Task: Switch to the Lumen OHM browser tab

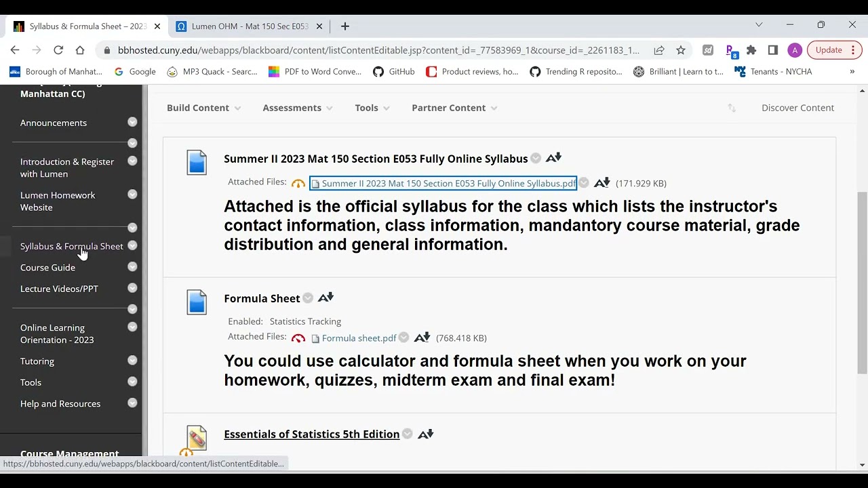Action: tap(248, 26)
